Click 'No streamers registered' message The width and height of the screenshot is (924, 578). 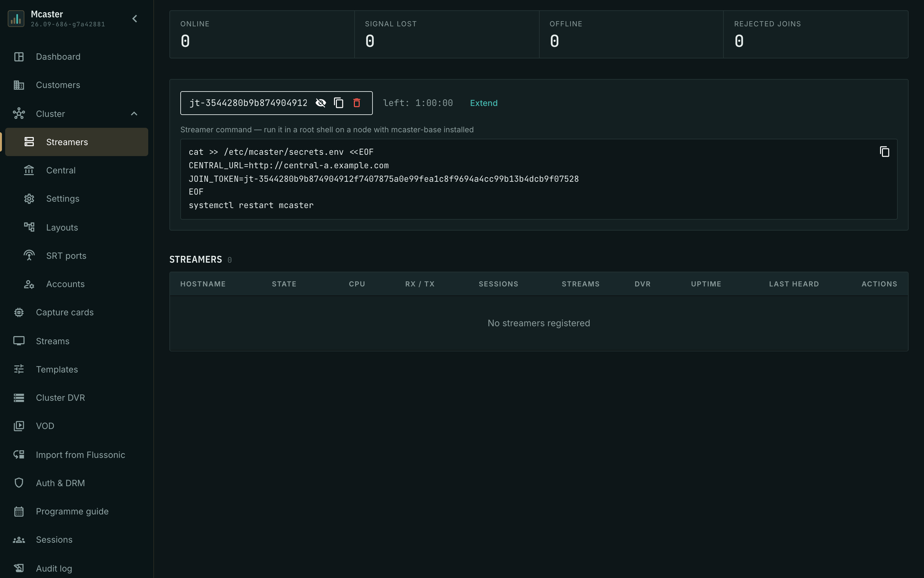(x=539, y=323)
